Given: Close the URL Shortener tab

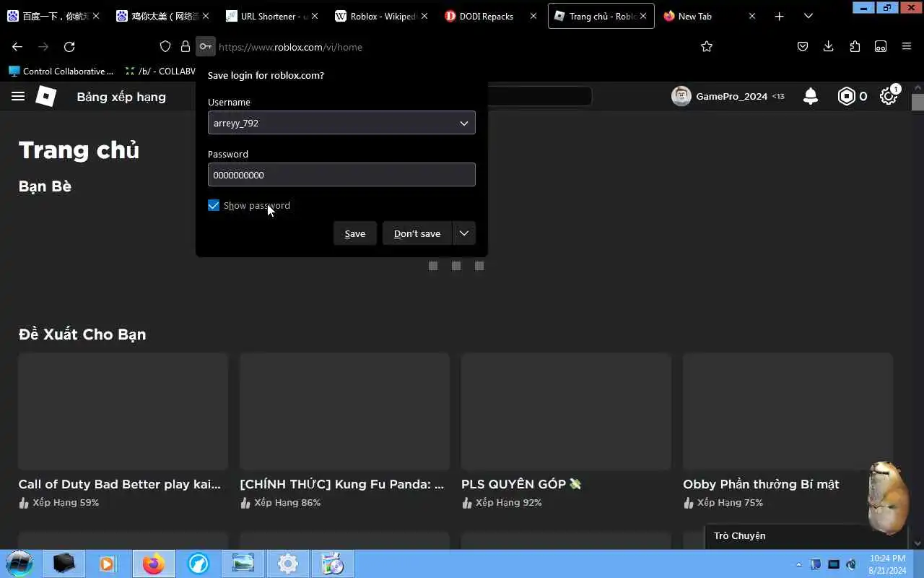Looking at the screenshot, I should pyautogui.click(x=314, y=16).
